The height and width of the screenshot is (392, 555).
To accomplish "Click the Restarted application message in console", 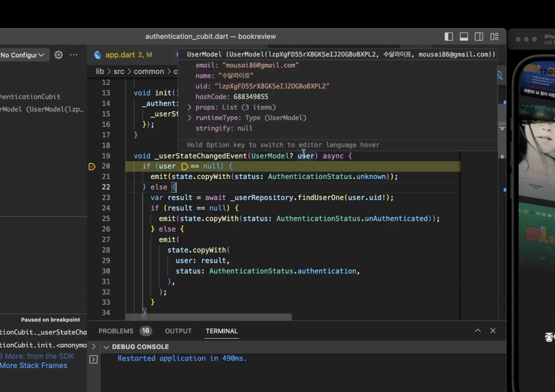I will pyautogui.click(x=182, y=358).
